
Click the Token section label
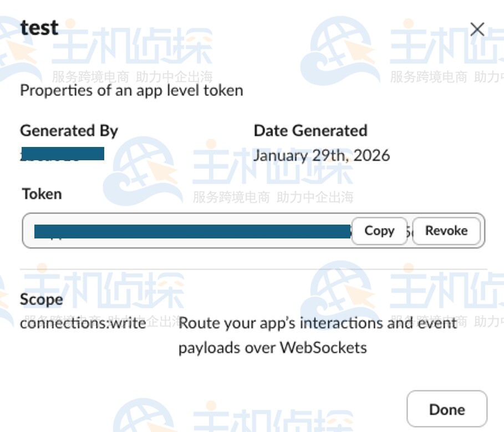[41, 194]
